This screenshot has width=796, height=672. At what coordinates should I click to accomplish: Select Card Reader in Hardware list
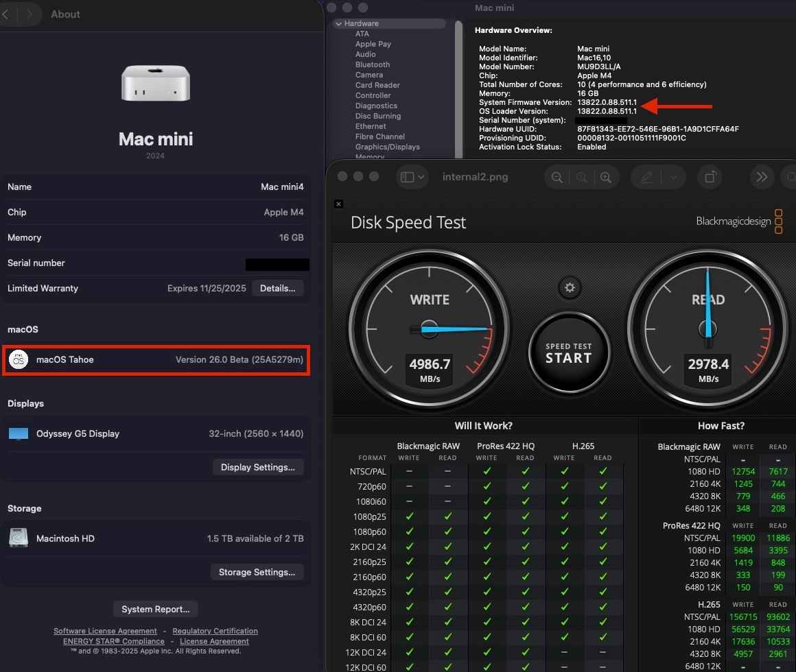tap(377, 85)
